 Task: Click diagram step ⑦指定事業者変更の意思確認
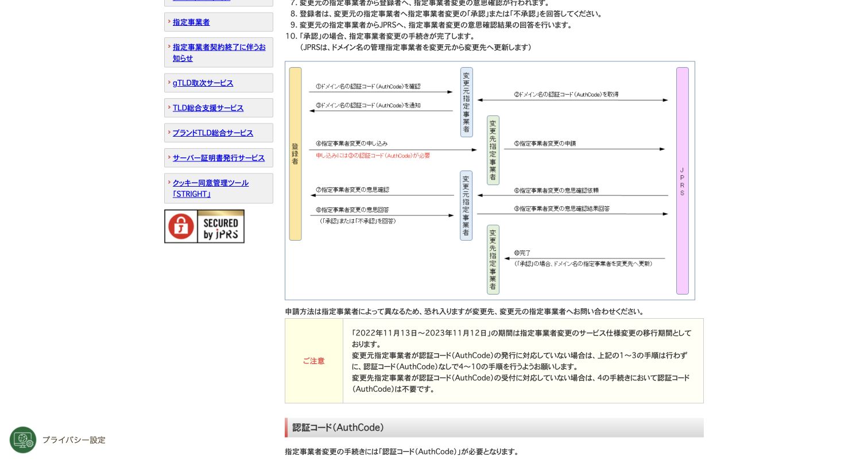click(x=352, y=190)
